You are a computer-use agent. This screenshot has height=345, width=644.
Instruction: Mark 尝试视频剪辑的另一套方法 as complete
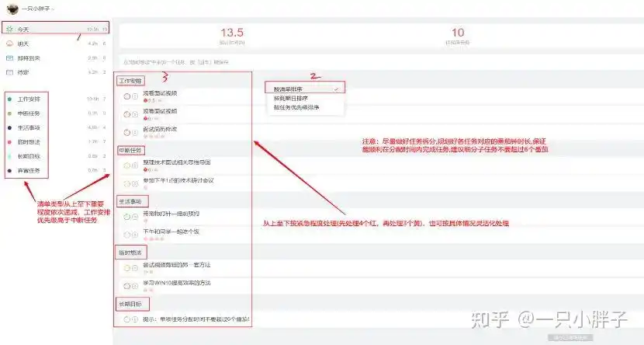click(x=127, y=268)
